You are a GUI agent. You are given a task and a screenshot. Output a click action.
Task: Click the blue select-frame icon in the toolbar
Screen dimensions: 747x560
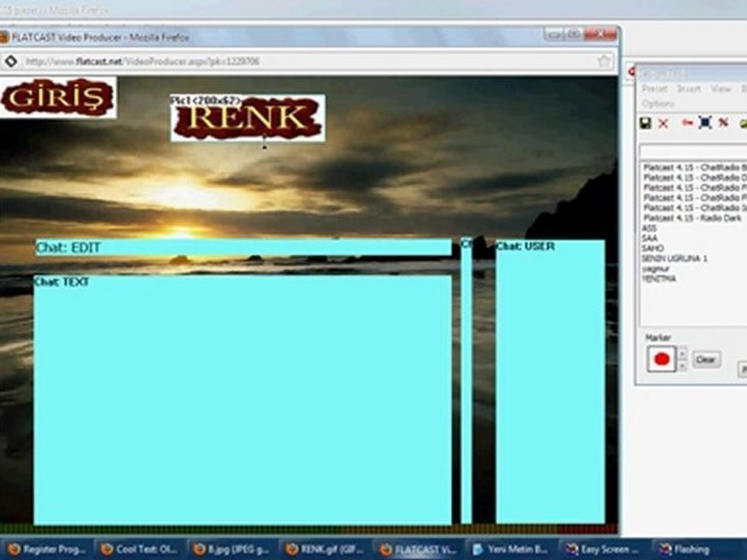click(705, 123)
